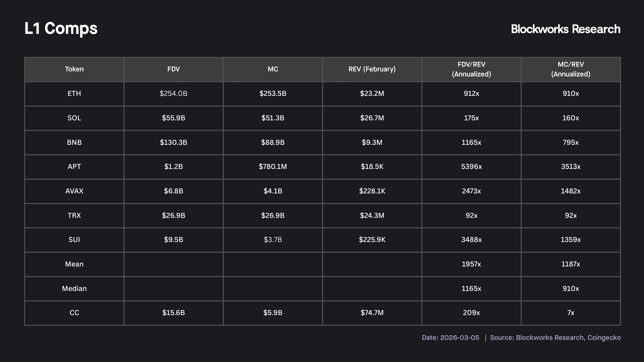The width and height of the screenshot is (644, 362).
Task: Click the L1 Comps slide title
Action: point(61,28)
